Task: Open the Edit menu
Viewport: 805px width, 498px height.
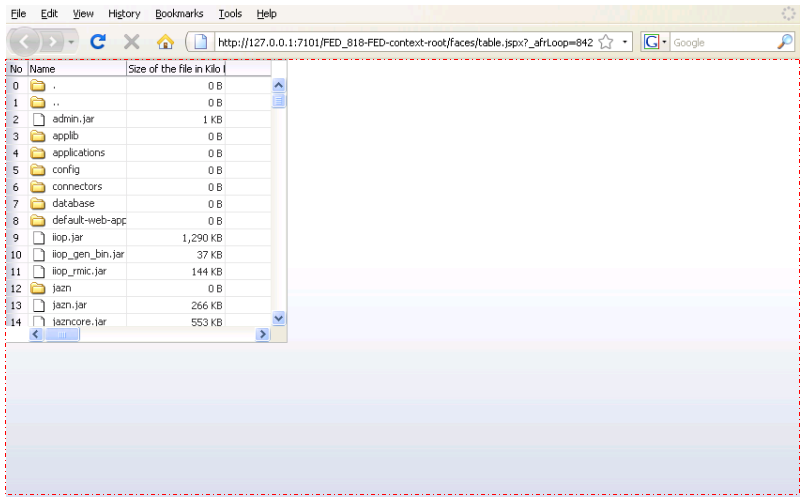Action: (49, 14)
